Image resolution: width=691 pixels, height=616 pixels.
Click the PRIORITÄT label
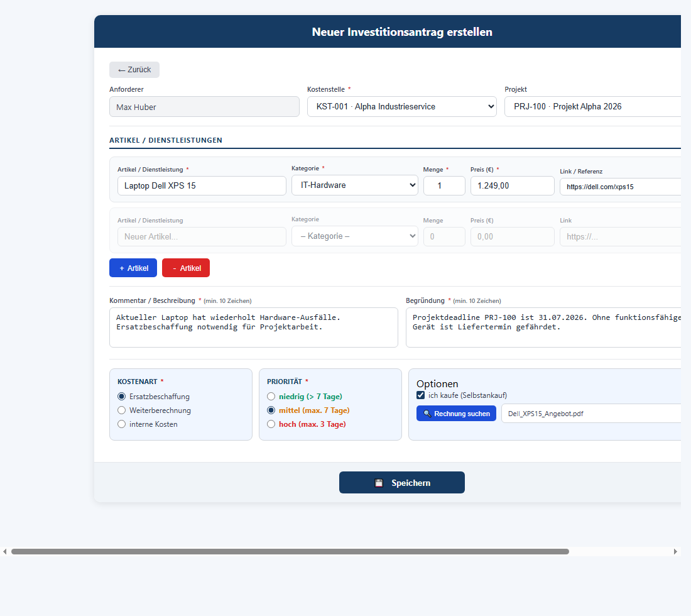pos(285,382)
